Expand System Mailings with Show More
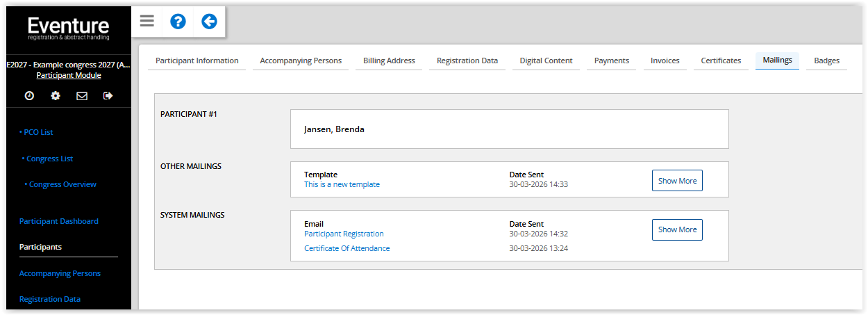This screenshot has height=315, width=868. point(677,229)
